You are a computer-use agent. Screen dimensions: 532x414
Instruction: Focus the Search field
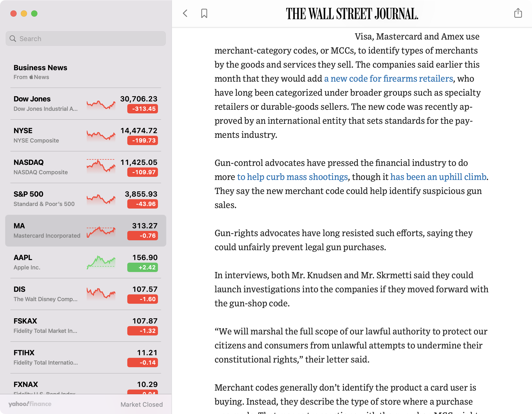tap(86, 38)
